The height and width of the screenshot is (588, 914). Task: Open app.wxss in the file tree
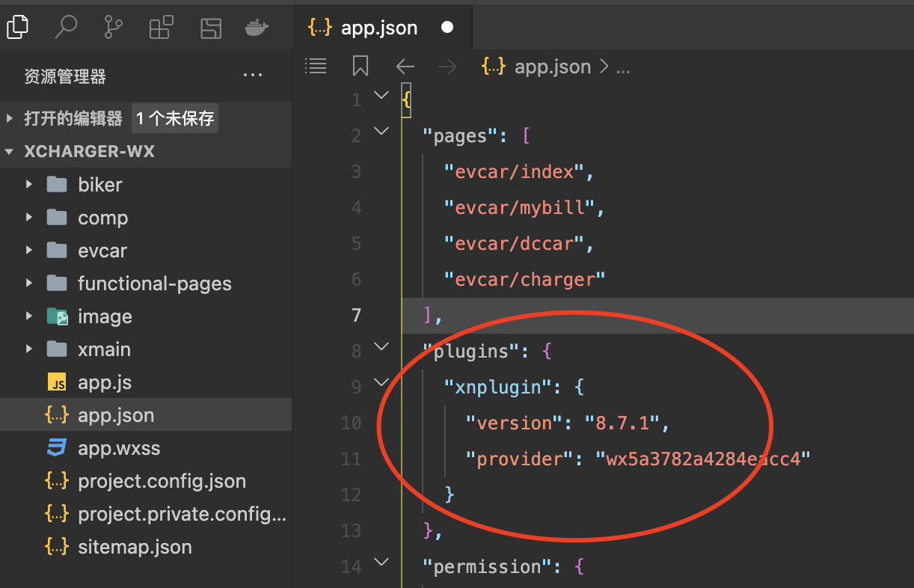[146, 447]
